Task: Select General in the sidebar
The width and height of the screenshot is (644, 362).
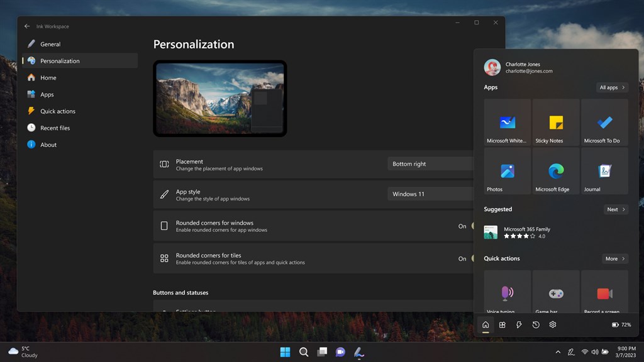Action: click(80, 44)
